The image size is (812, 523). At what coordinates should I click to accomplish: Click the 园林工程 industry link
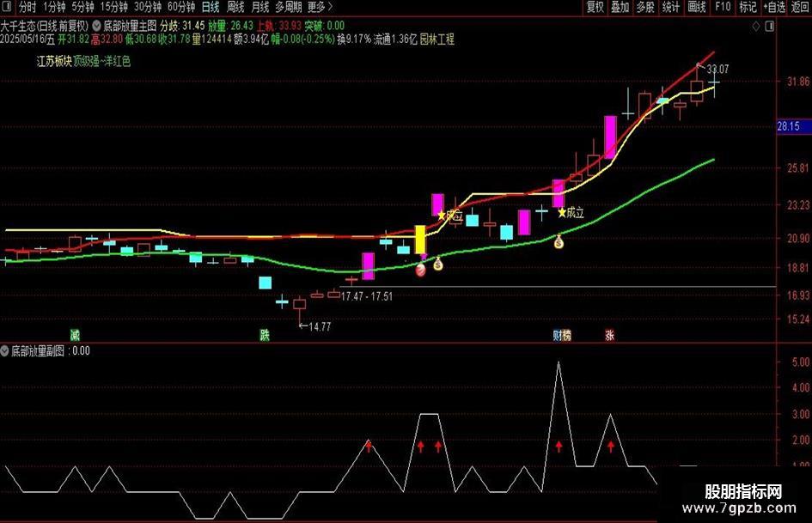pyautogui.click(x=437, y=40)
